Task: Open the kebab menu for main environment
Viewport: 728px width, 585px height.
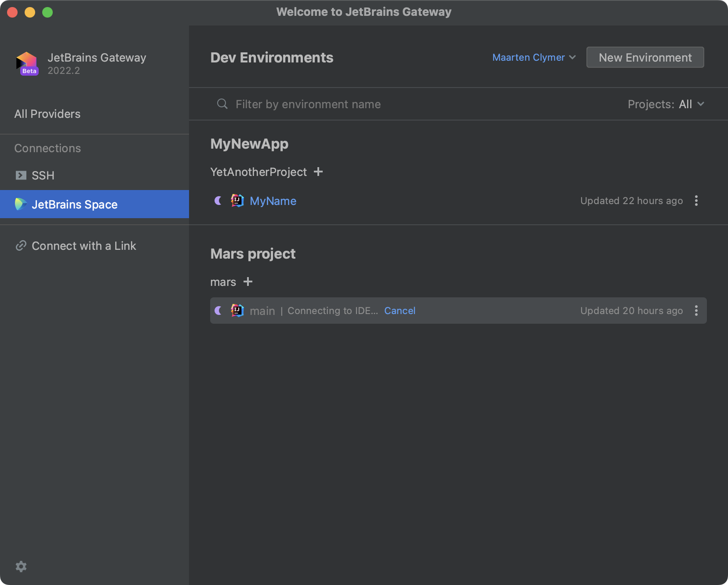Action: click(696, 311)
